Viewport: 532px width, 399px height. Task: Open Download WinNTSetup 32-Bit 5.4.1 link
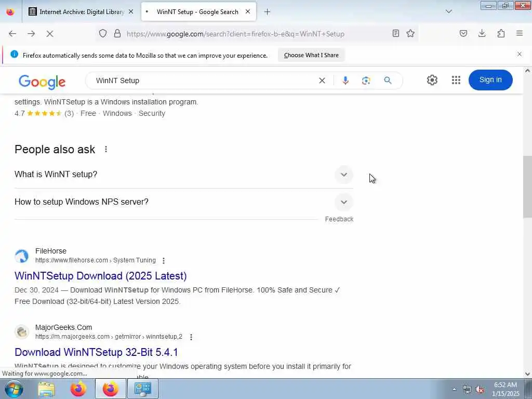pos(96,352)
